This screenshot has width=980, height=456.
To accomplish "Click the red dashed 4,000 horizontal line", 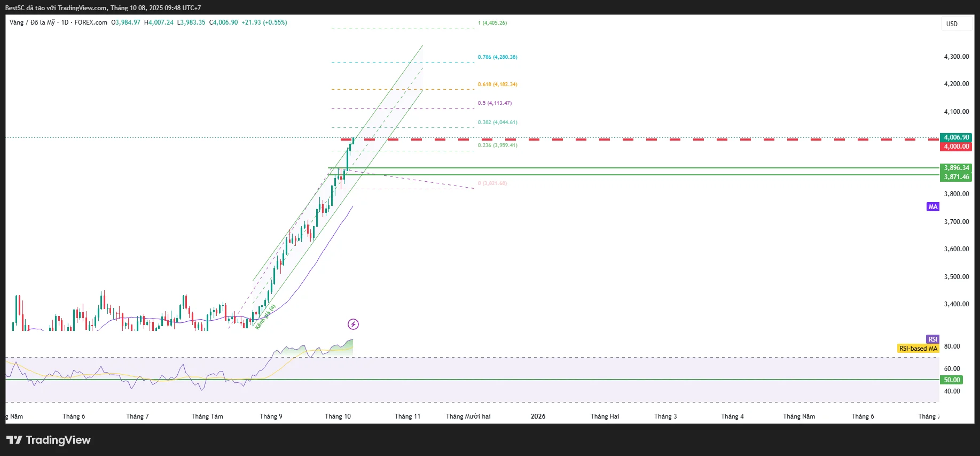I will coord(641,140).
